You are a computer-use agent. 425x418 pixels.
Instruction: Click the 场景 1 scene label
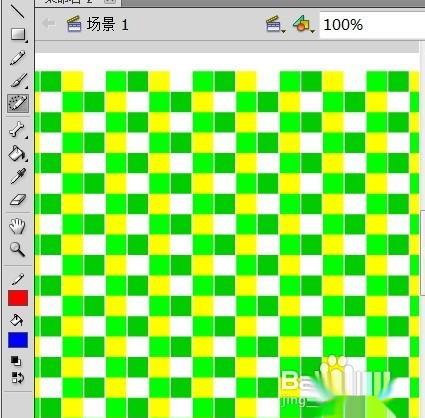point(107,25)
